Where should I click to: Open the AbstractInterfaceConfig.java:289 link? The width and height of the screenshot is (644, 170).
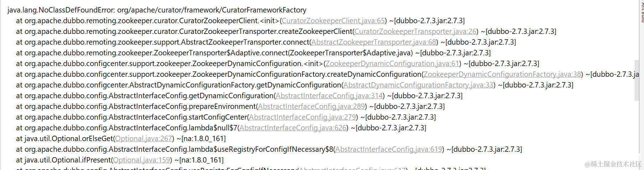[311, 106]
